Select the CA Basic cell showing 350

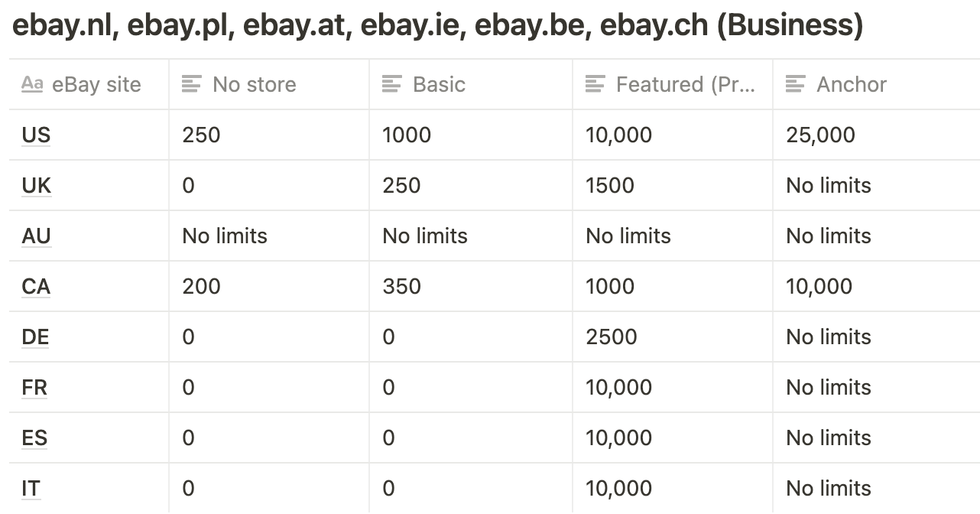[471, 286]
